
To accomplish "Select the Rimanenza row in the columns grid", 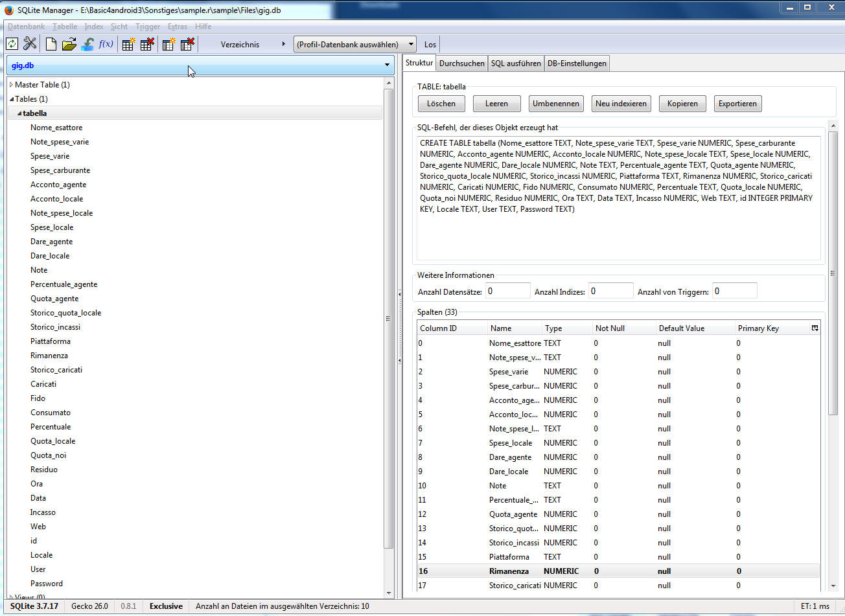I will (618, 571).
